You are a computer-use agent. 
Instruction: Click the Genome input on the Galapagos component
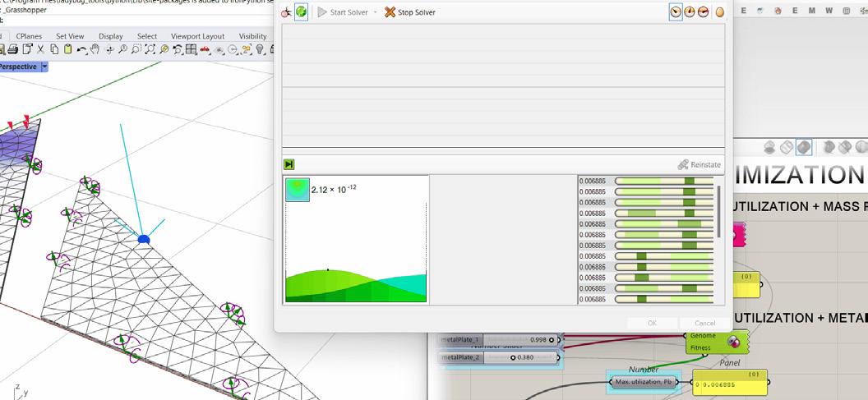click(703, 336)
